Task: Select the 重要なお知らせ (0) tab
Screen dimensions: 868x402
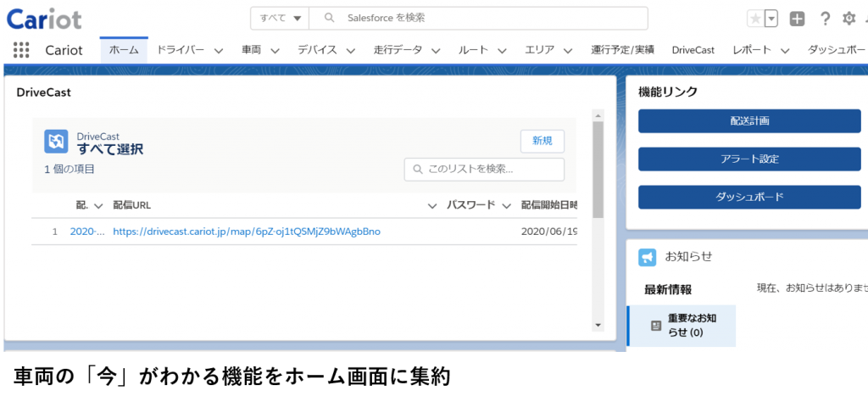Action: (x=682, y=326)
